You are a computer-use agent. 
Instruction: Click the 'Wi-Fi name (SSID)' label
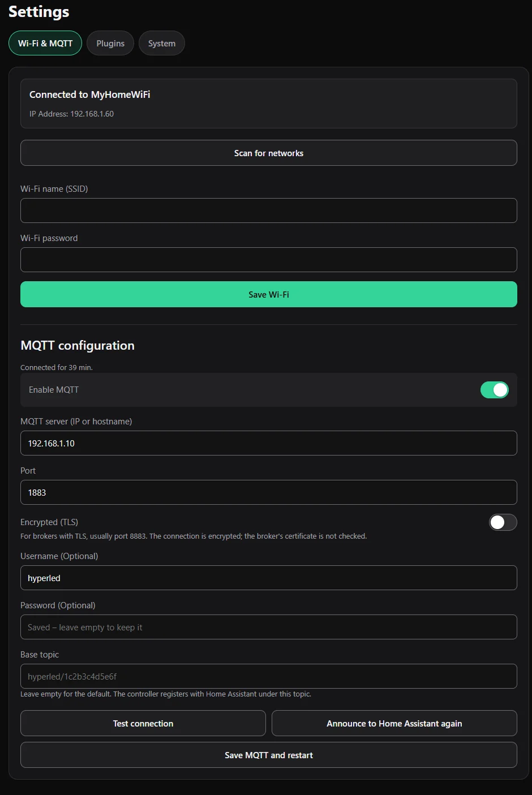coord(54,189)
